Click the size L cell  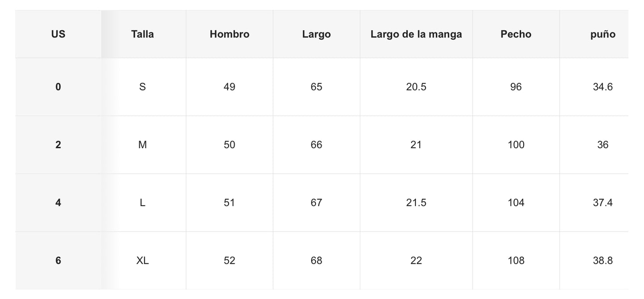click(x=143, y=202)
